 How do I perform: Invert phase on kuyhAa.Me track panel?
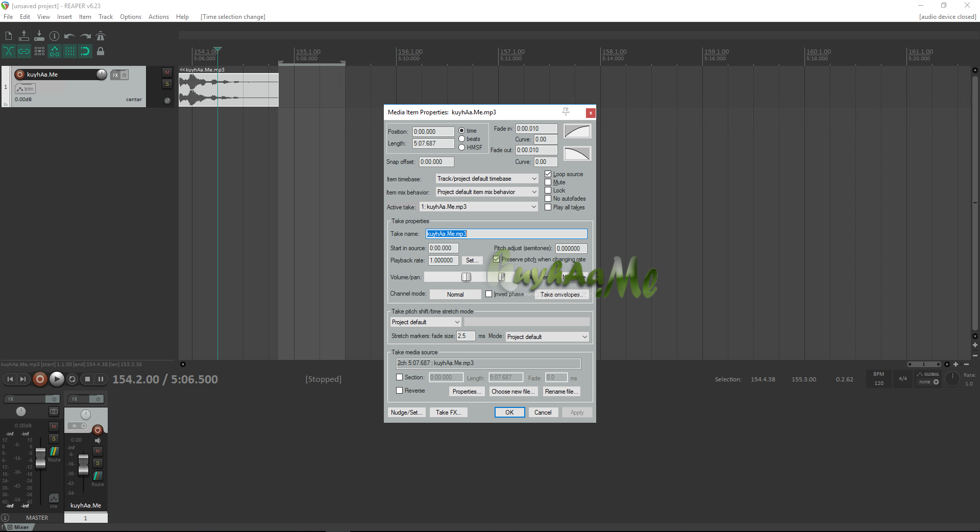(x=167, y=101)
